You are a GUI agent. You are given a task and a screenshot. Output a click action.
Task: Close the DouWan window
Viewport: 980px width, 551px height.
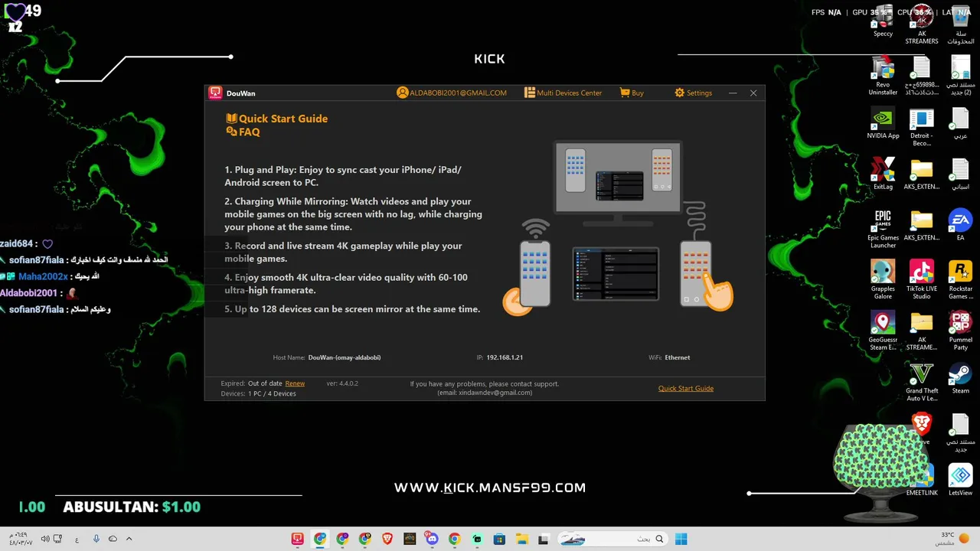tap(753, 93)
